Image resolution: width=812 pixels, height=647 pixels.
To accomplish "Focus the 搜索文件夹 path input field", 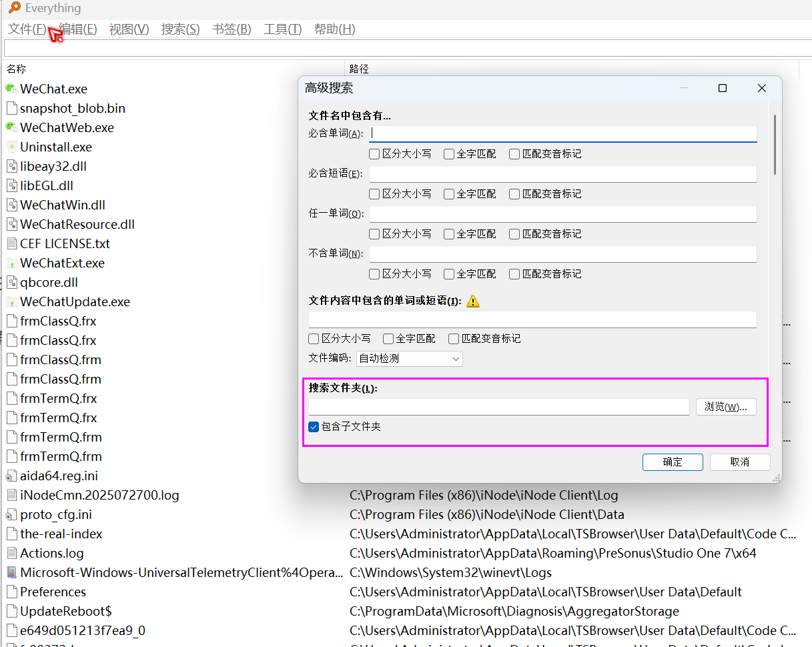I will (x=498, y=407).
